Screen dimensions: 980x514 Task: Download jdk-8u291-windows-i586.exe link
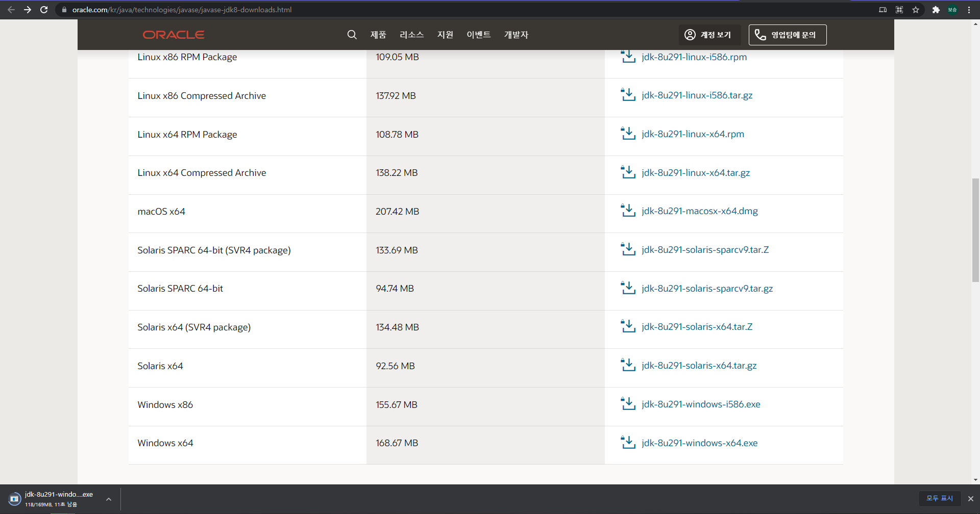tap(701, 404)
